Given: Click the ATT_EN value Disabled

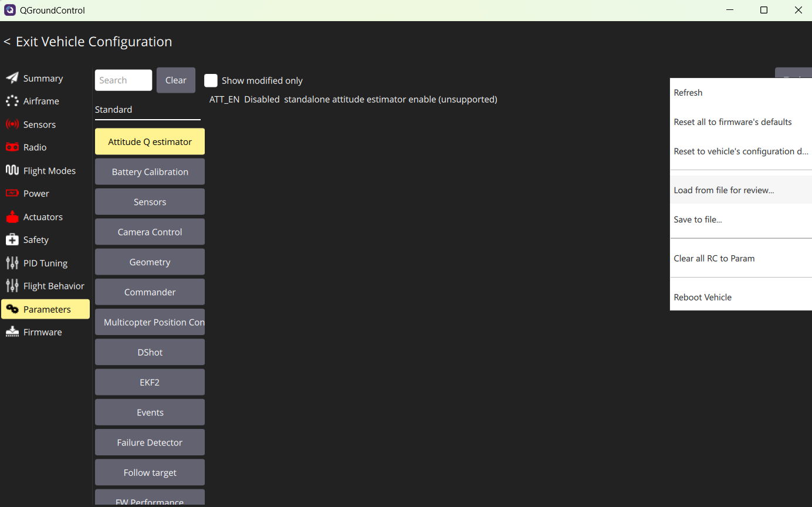Looking at the screenshot, I should [262, 100].
